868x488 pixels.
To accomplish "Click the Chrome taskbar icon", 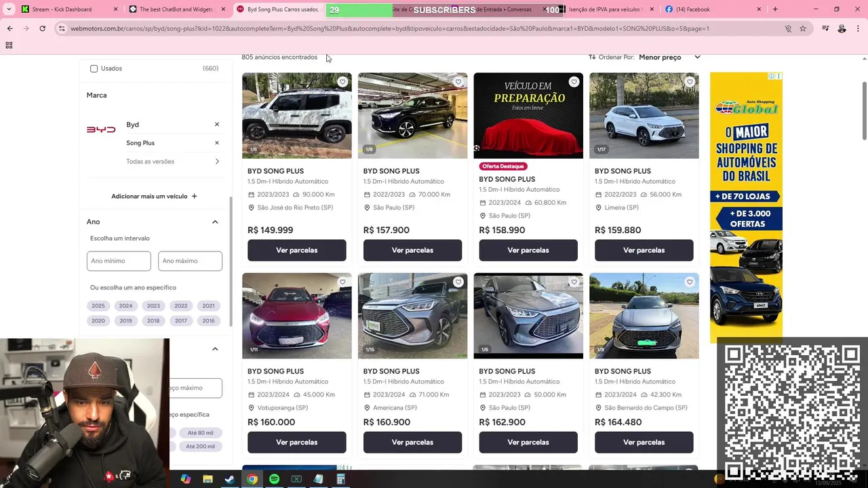I will click(252, 479).
